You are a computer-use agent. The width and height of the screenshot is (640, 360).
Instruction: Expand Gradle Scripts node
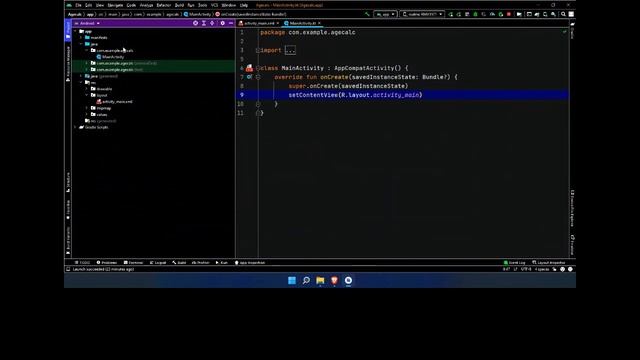point(76,127)
